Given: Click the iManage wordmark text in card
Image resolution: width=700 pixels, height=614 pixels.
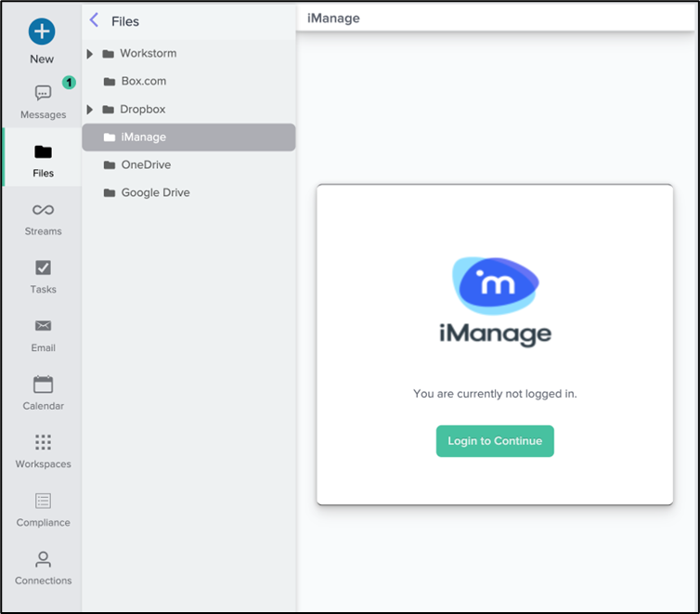Looking at the screenshot, I should pyautogui.click(x=495, y=334).
